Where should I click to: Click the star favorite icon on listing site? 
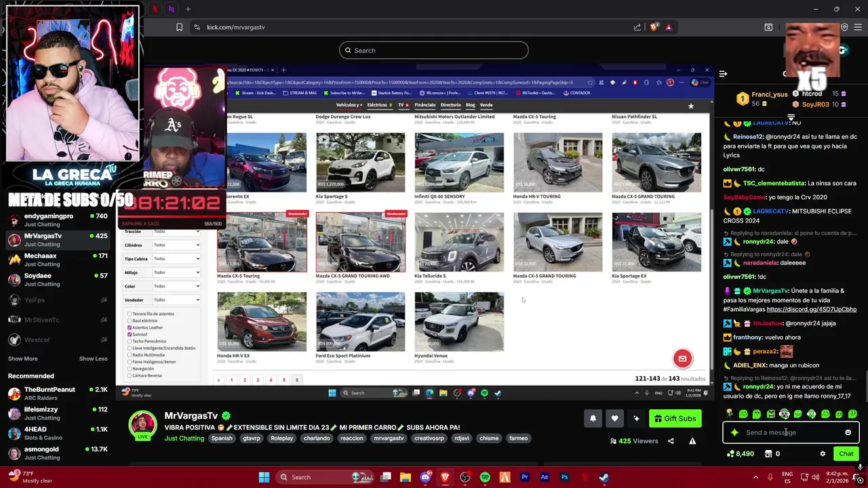click(x=690, y=106)
